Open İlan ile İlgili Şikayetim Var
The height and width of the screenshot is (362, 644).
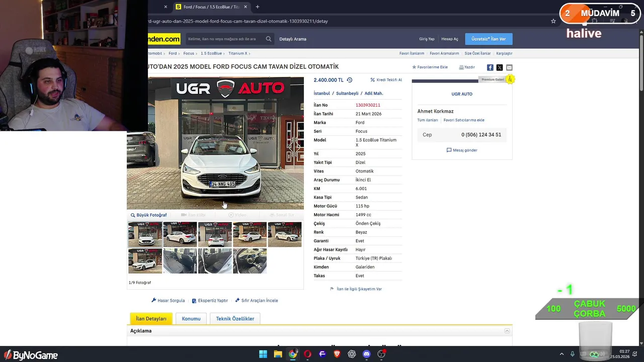pos(356,289)
